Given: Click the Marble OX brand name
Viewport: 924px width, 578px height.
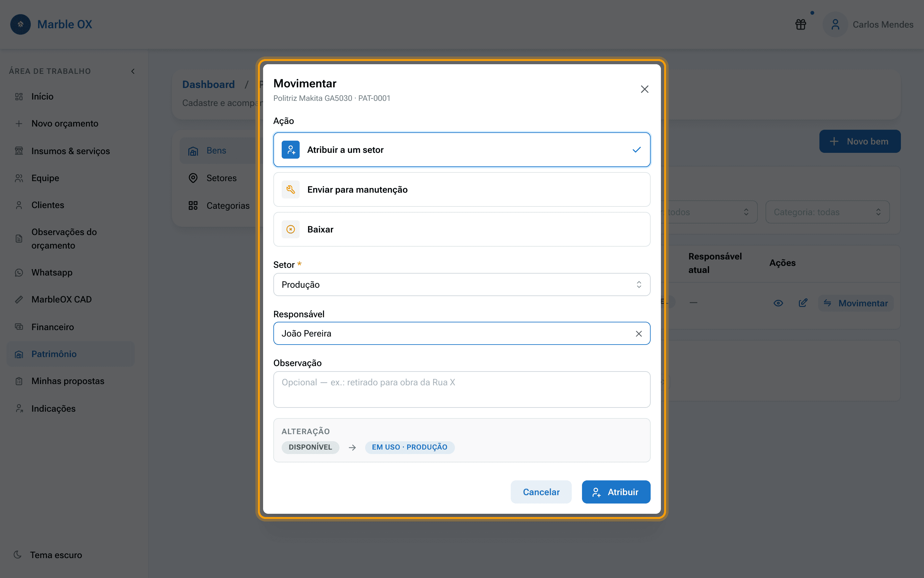Looking at the screenshot, I should pos(65,24).
